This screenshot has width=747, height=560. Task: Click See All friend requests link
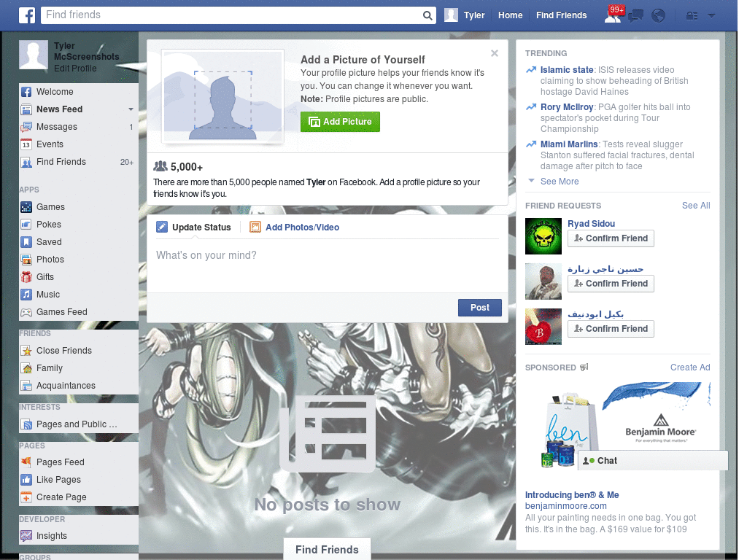pos(696,205)
